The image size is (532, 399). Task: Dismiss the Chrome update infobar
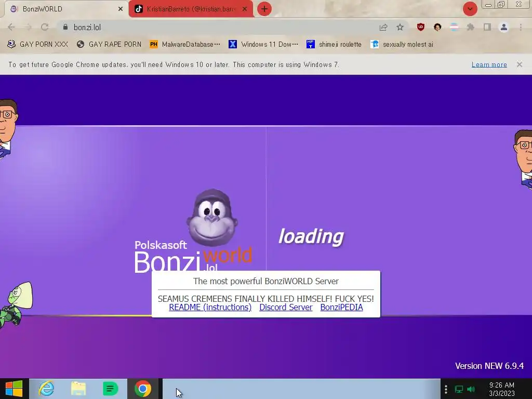520,64
